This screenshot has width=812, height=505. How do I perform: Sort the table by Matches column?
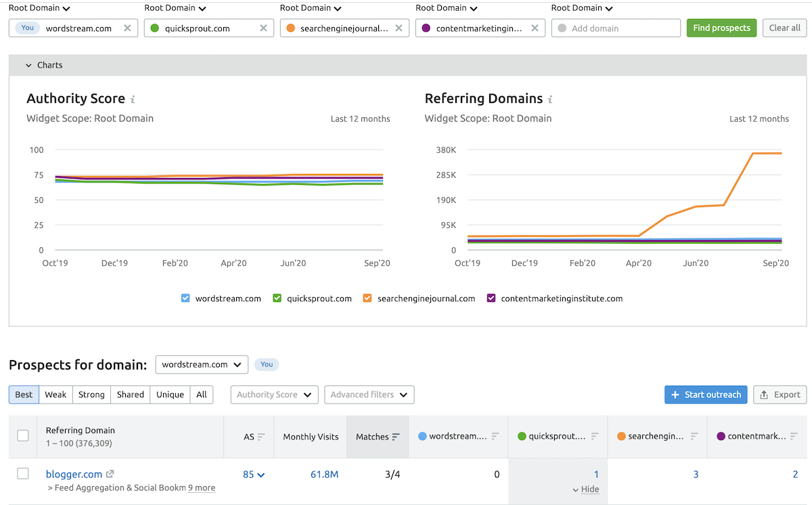pos(395,437)
